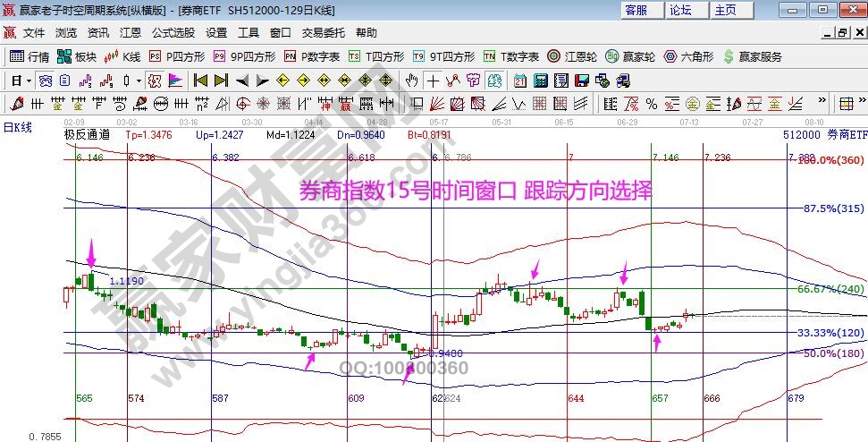Click the 87.5%(315) level label
Screen dimensions: 868x442
pos(832,208)
